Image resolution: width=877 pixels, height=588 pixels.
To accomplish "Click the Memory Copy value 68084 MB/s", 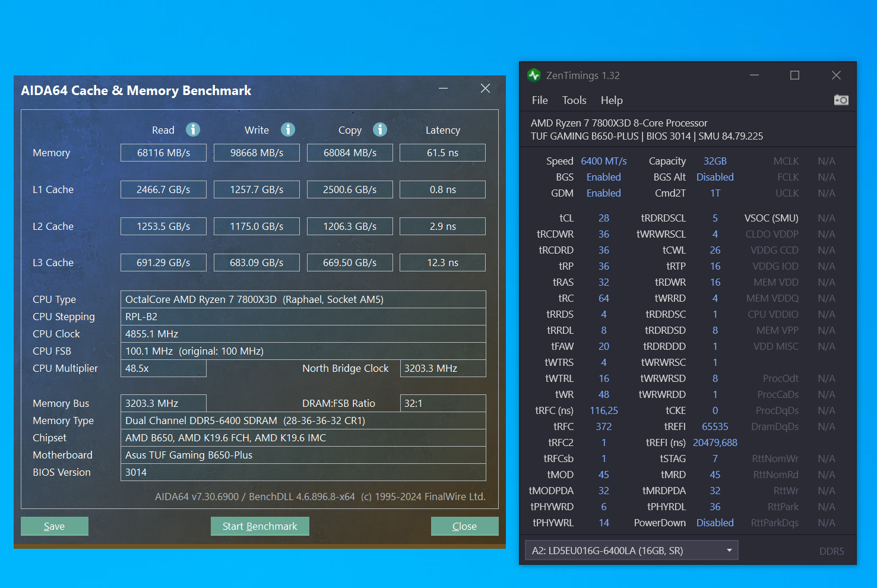I will (x=350, y=153).
